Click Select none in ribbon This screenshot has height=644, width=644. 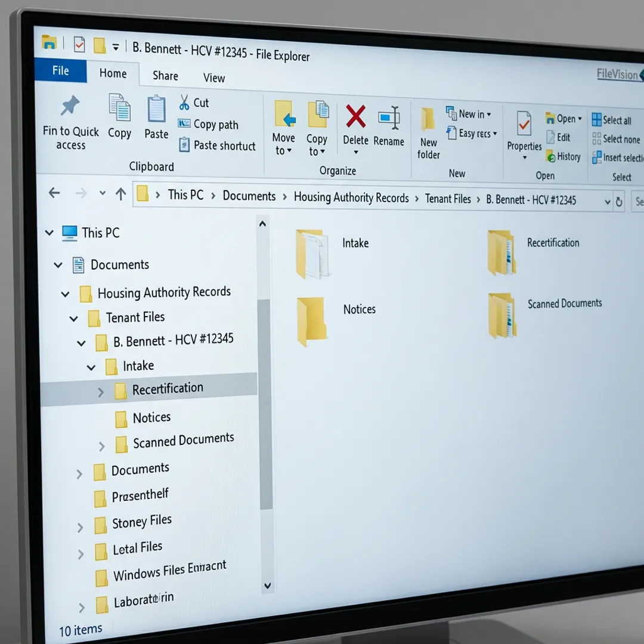615,139
